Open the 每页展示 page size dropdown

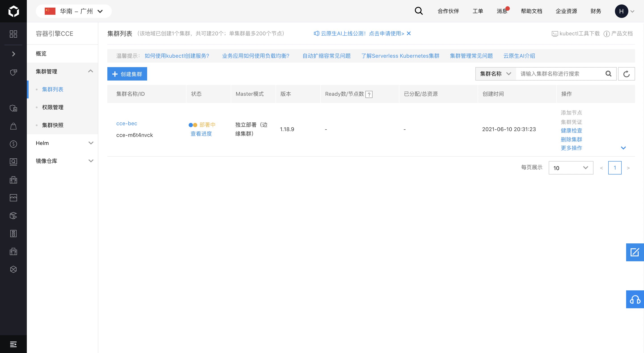pyautogui.click(x=571, y=168)
